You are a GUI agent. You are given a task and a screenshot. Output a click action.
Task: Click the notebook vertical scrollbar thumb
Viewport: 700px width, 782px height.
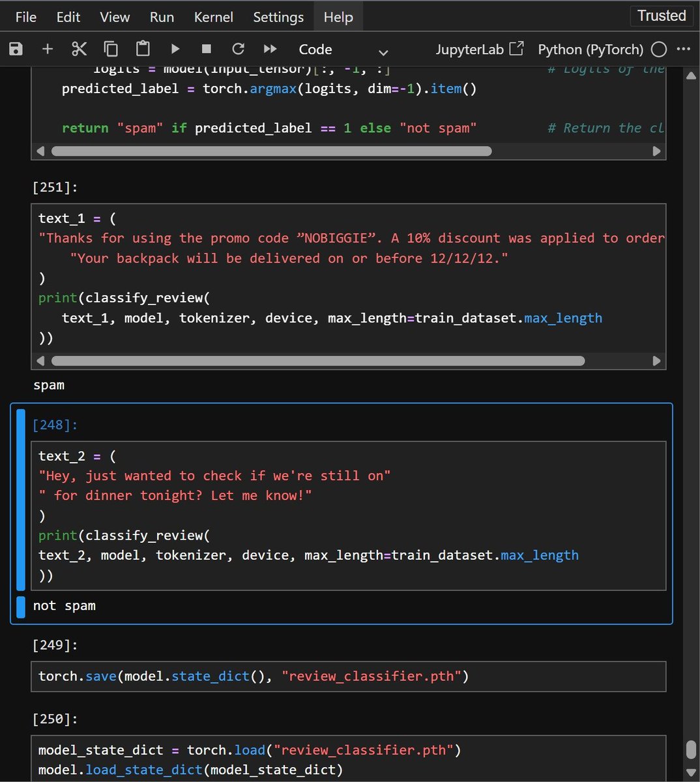pyautogui.click(x=691, y=749)
